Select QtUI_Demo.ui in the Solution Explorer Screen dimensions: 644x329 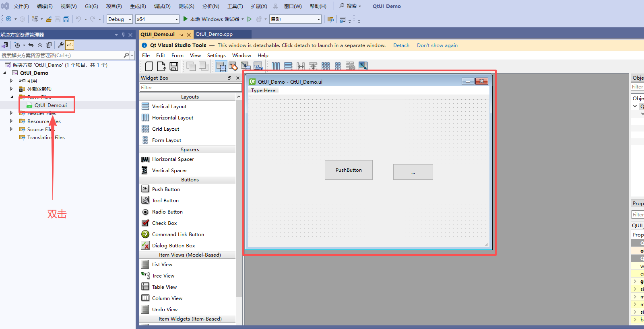click(50, 105)
